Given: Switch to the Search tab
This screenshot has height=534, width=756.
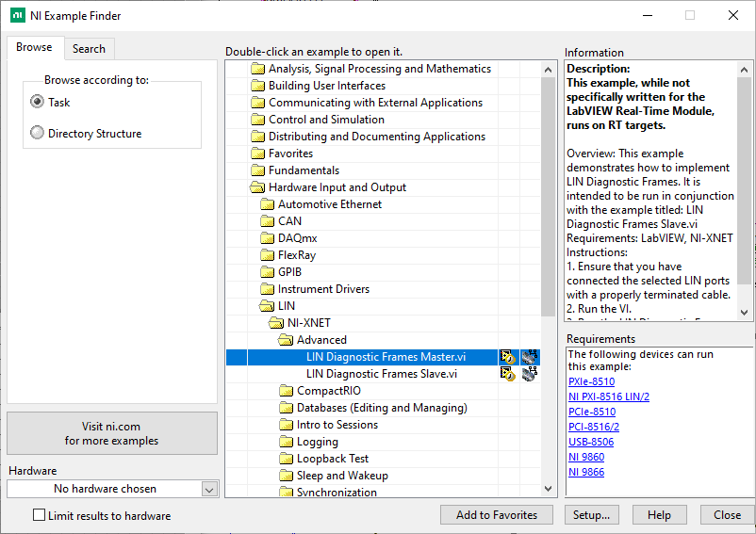Looking at the screenshot, I should (90, 49).
